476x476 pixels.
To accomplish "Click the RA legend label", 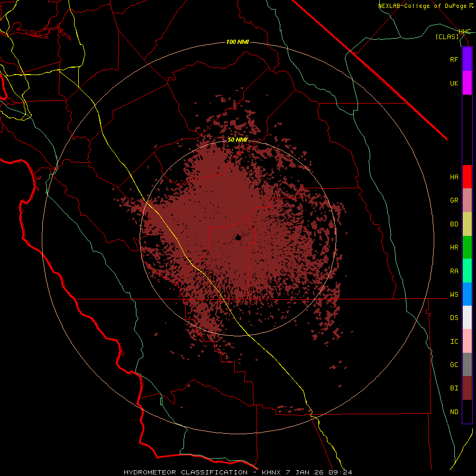I will coord(454,271).
